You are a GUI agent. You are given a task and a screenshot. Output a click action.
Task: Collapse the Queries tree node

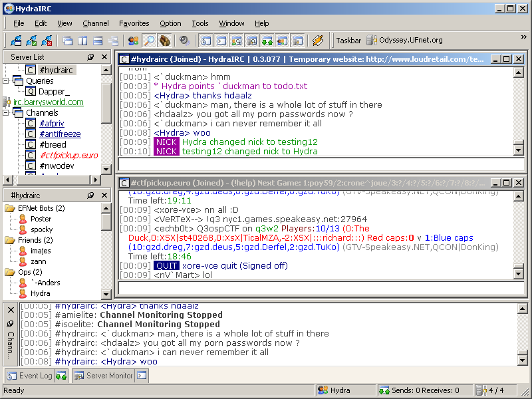[7, 81]
